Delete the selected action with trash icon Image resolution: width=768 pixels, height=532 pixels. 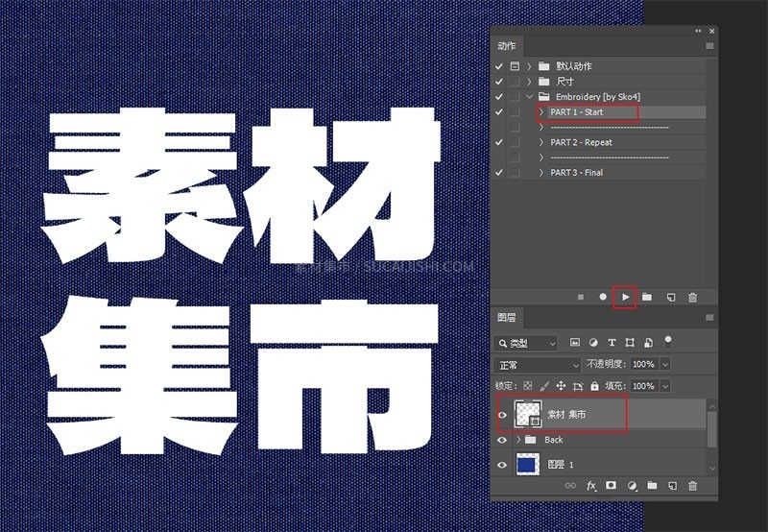click(692, 298)
